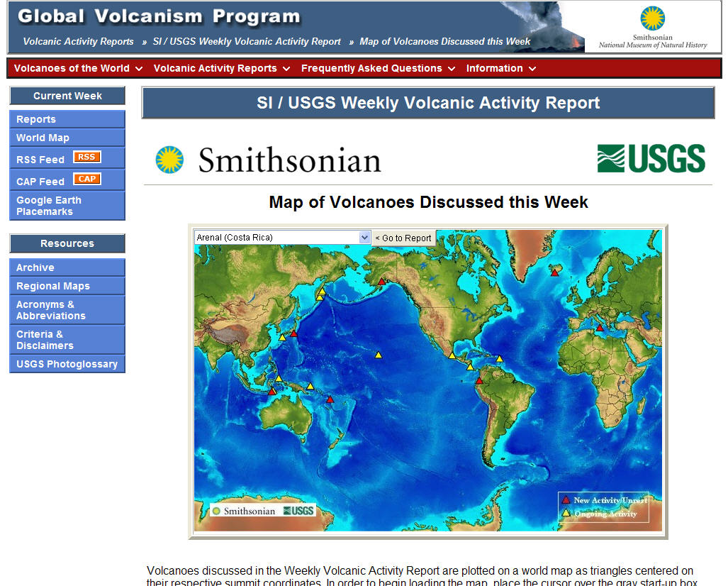Click the red New Activity/Unrest legend triangle
The width and height of the screenshot is (728, 586).
(566, 500)
